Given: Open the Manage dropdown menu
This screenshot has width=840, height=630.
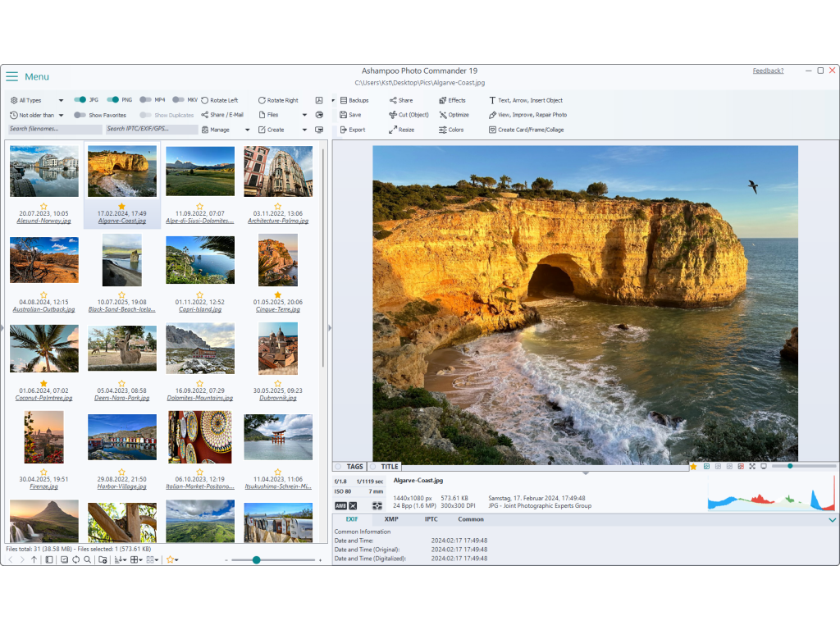Looking at the screenshot, I should click(x=226, y=130).
